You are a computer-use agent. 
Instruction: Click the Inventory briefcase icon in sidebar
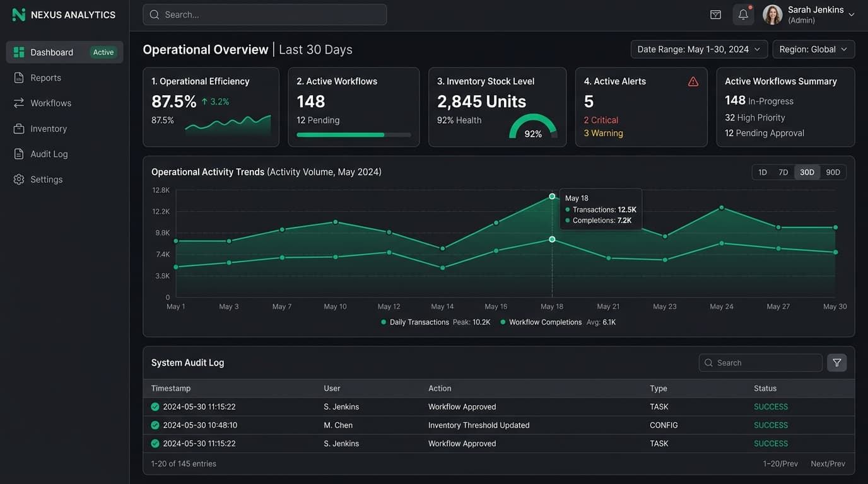pyautogui.click(x=19, y=129)
